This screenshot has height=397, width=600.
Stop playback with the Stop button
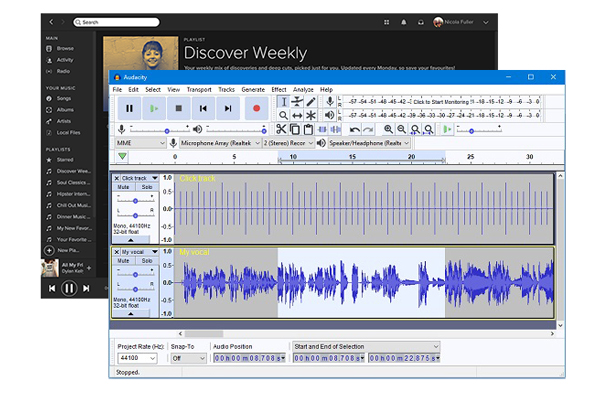pyautogui.click(x=178, y=108)
